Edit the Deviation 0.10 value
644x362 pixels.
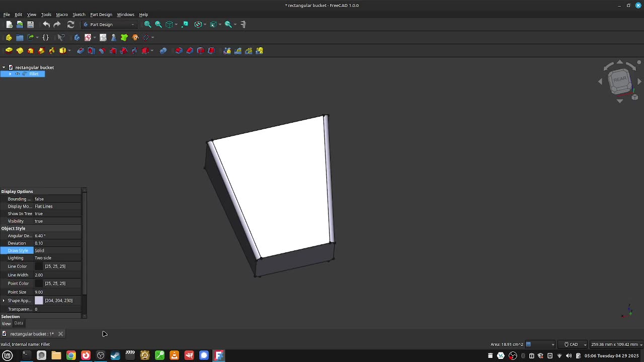point(57,243)
